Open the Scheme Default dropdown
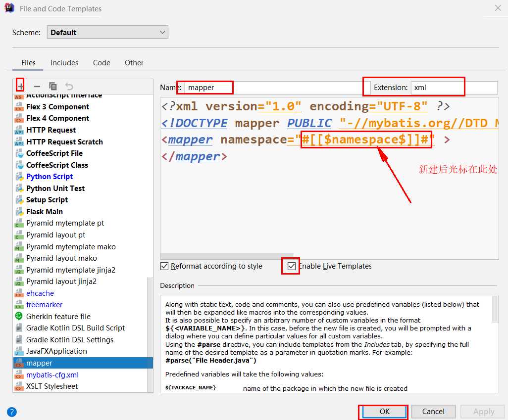Viewport: 508px width, 420px height. tap(107, 32)
